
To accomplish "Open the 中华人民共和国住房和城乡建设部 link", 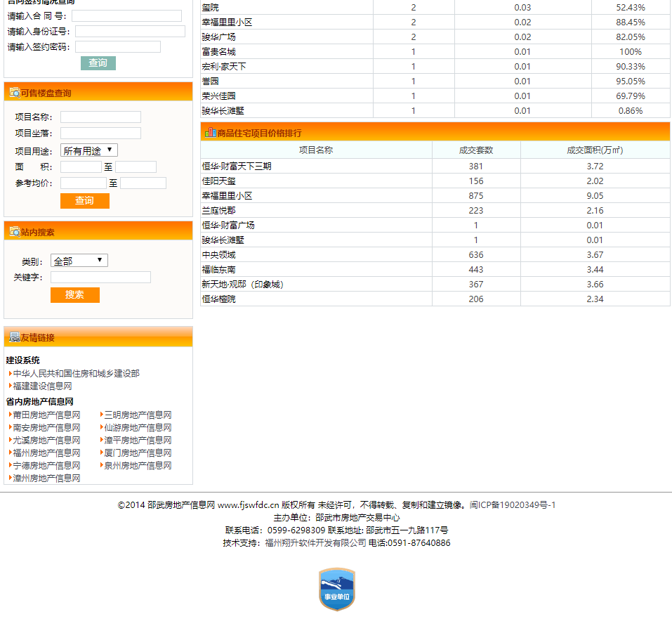I will (76, 374).
